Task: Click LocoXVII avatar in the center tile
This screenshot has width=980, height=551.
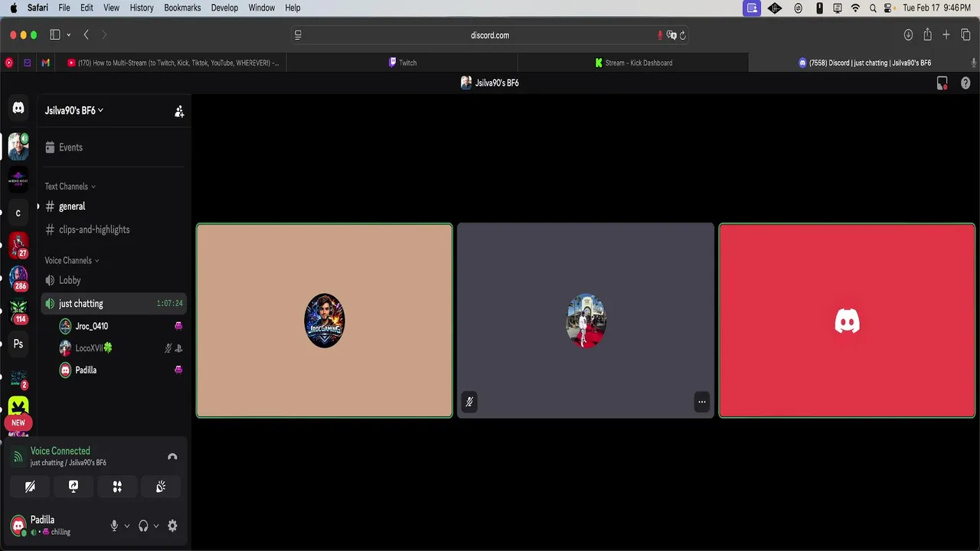Action: click(x=586, y=321)
